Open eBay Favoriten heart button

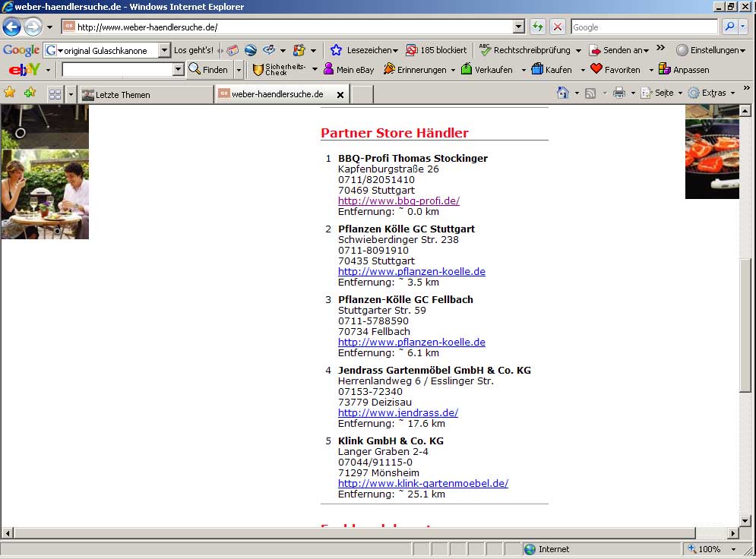pyautogui.click(x=615, y=70)
